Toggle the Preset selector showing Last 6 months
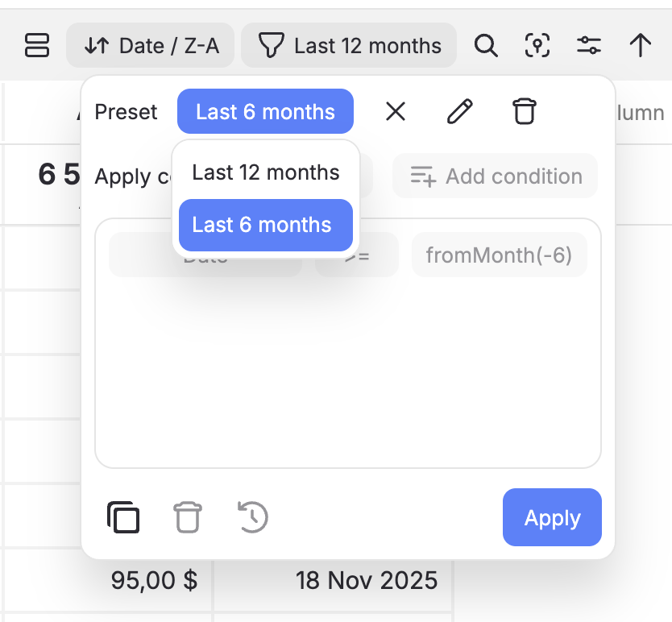Viewport: 672px width, 622px height. tap(265, 111)
